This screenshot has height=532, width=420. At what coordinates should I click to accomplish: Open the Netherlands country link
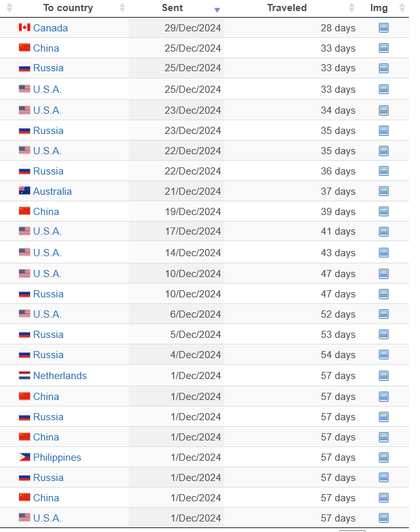59,376
